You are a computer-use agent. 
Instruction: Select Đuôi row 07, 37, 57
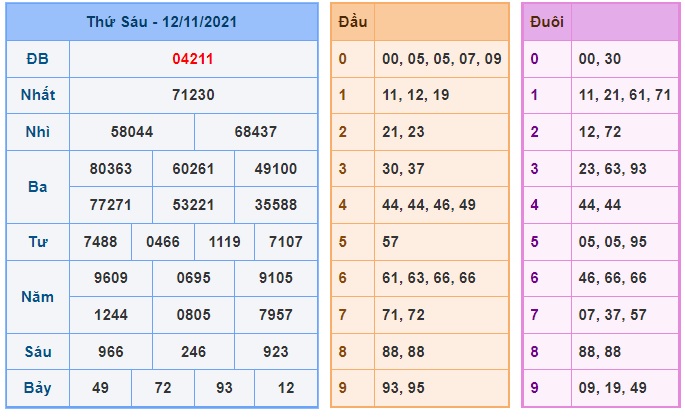click(x=612, y=315)
